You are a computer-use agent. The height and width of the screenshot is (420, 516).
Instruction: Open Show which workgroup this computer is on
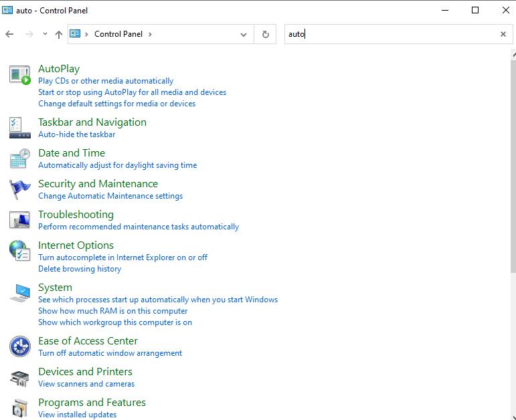pos(115,322)
